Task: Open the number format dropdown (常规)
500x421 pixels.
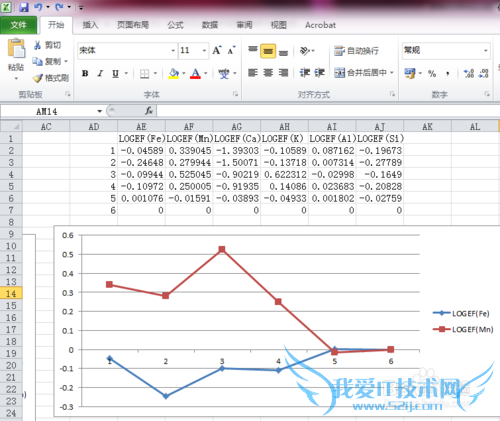Action: [486, 51]
